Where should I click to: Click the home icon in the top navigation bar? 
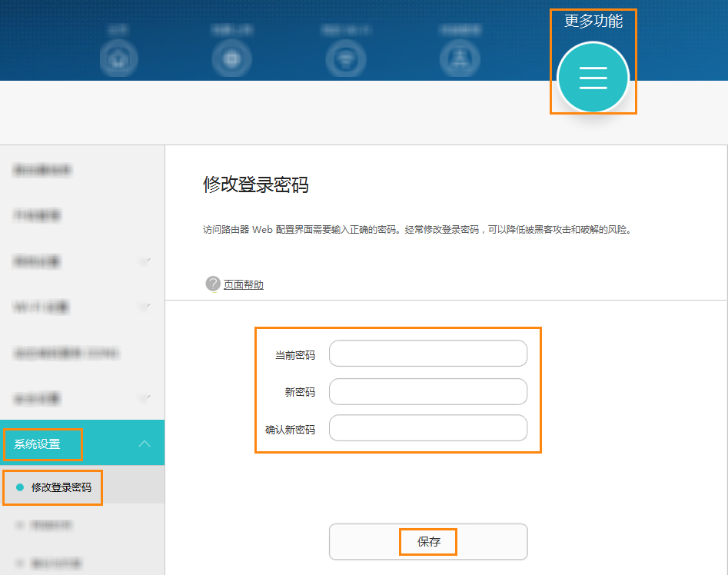118,59
